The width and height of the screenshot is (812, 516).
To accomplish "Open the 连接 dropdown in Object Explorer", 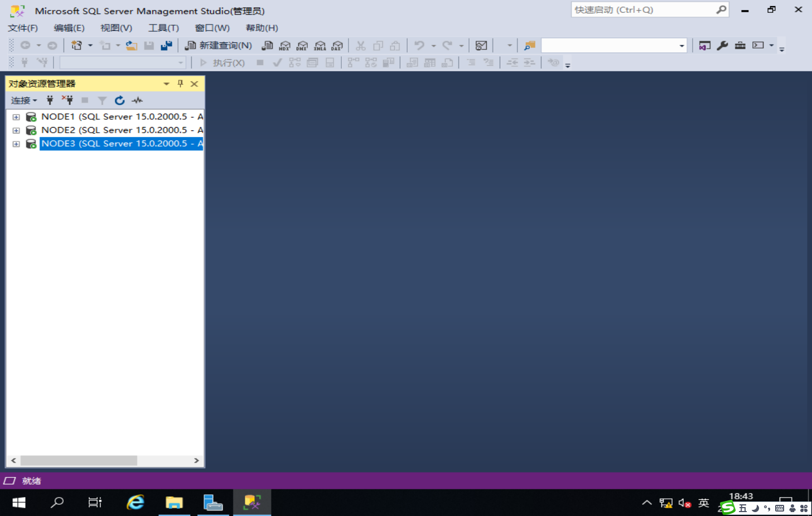I will pos(24,100).
